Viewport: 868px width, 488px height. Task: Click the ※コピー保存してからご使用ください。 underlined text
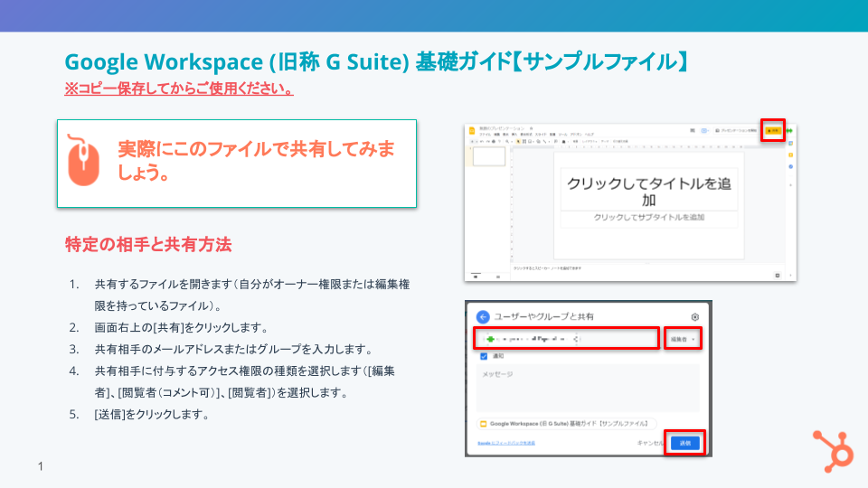click(179, 89)
